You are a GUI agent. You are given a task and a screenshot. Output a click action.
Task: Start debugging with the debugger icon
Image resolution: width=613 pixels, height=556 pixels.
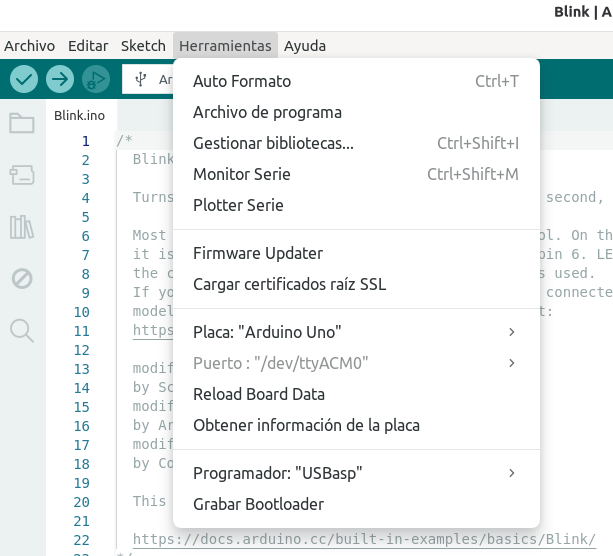tap(96, 79)
